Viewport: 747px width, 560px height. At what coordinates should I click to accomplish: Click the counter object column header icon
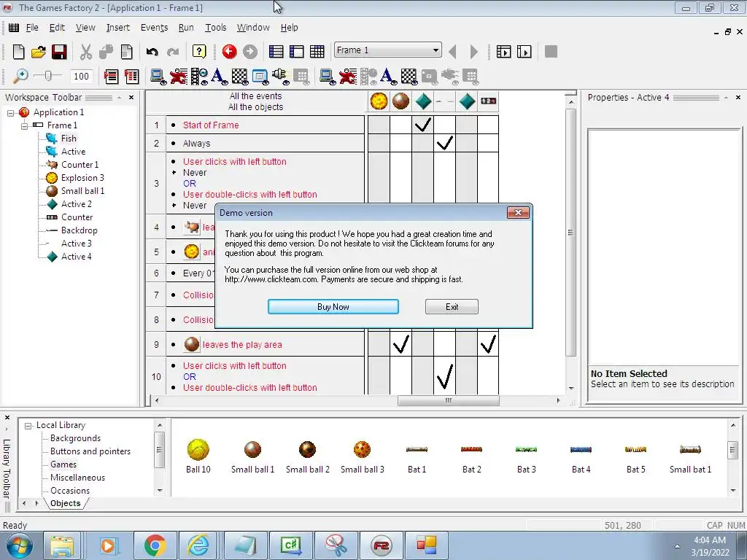point(488,101)
